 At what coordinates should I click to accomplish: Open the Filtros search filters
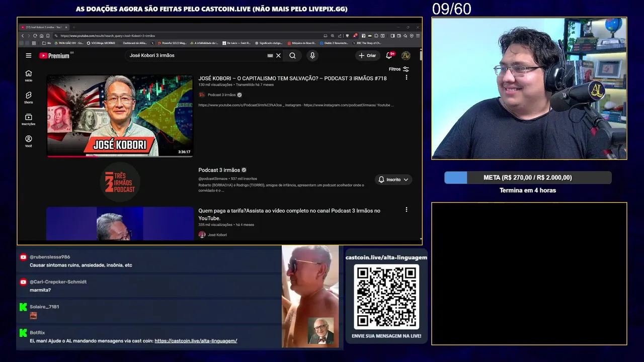(399, 69)
